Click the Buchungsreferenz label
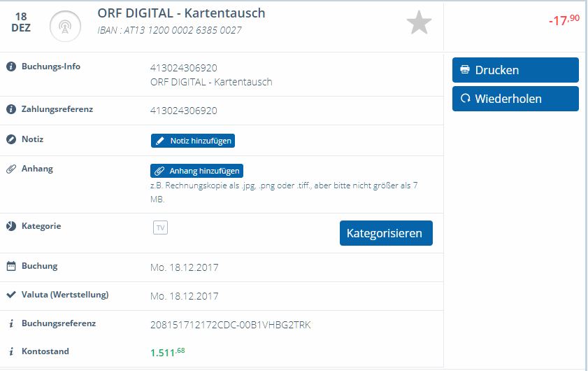This screenshot has height=371, width=588. pos(59,323)
